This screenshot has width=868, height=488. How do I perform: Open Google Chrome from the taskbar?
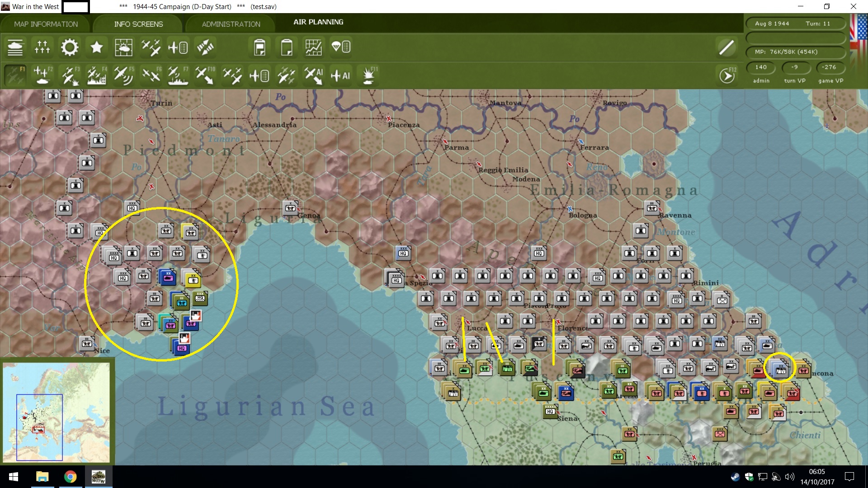[x=70, y=477]
